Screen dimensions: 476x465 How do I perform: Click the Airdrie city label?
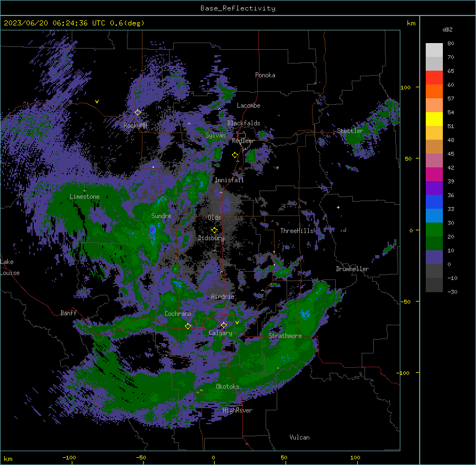[223, 297]
